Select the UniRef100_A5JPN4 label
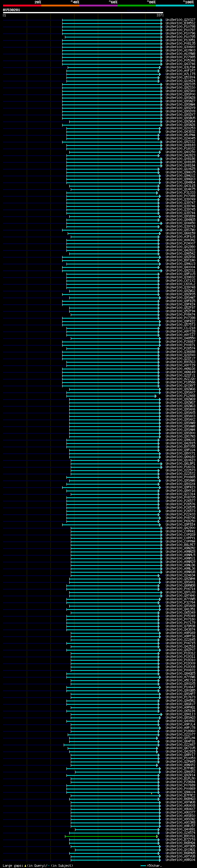The height and width of the screenshot is (868, 197). (x=180, y=135)
